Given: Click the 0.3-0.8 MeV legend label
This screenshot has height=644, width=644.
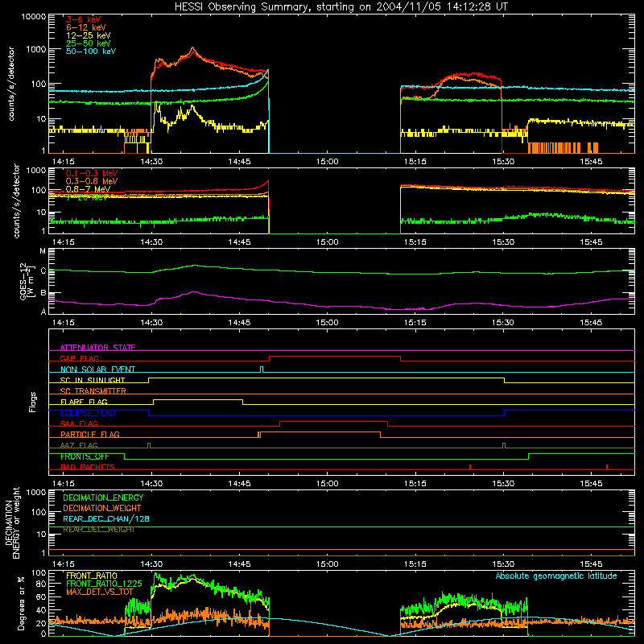Looking at the screenshot, I should coord(92,181).
